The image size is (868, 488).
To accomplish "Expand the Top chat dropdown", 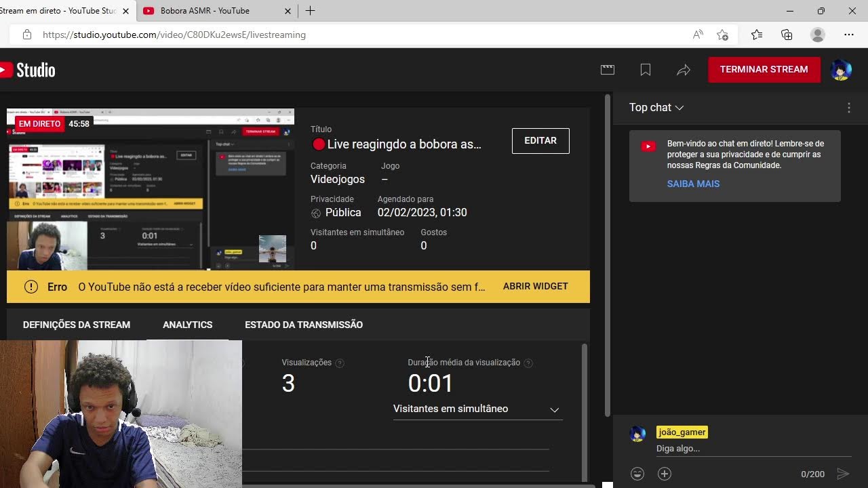I will click(656, 107).
